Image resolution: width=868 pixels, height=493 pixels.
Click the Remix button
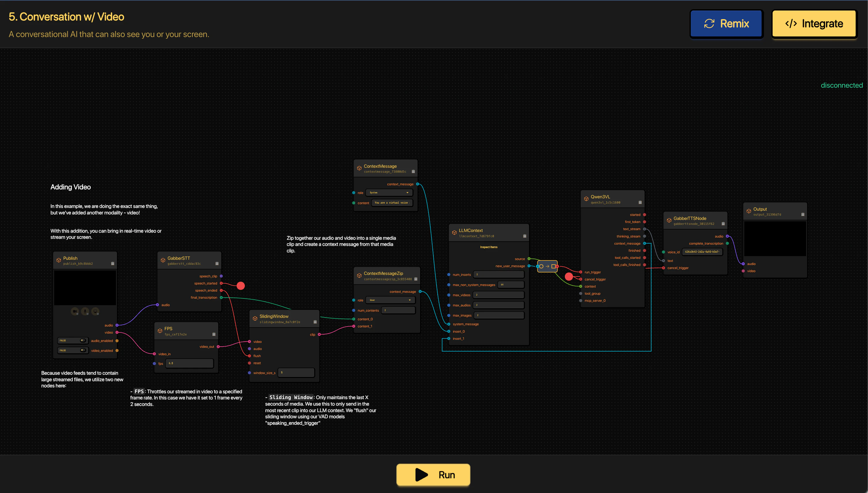(x=726, y=23)
